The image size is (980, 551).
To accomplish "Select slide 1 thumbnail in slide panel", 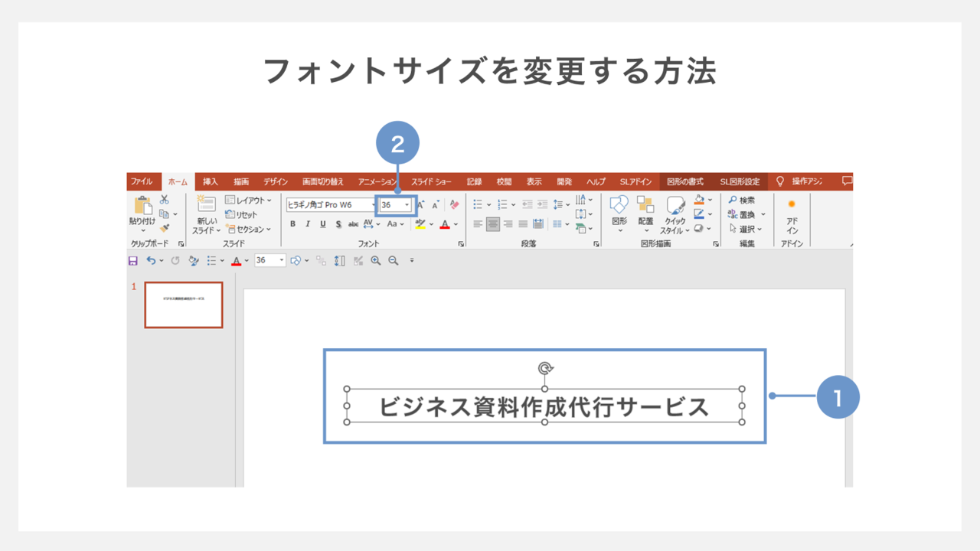I will (x=184, y=305).
